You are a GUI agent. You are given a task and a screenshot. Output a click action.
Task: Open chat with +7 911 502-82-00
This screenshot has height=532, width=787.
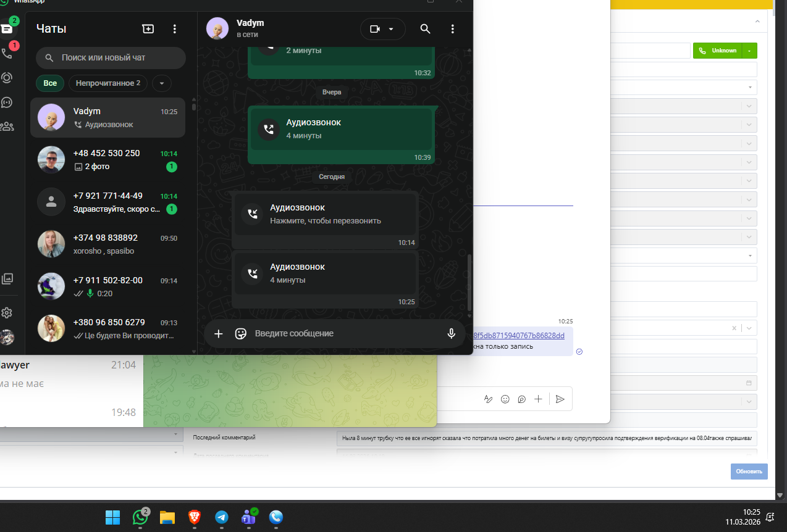click(x=107, y=286)
